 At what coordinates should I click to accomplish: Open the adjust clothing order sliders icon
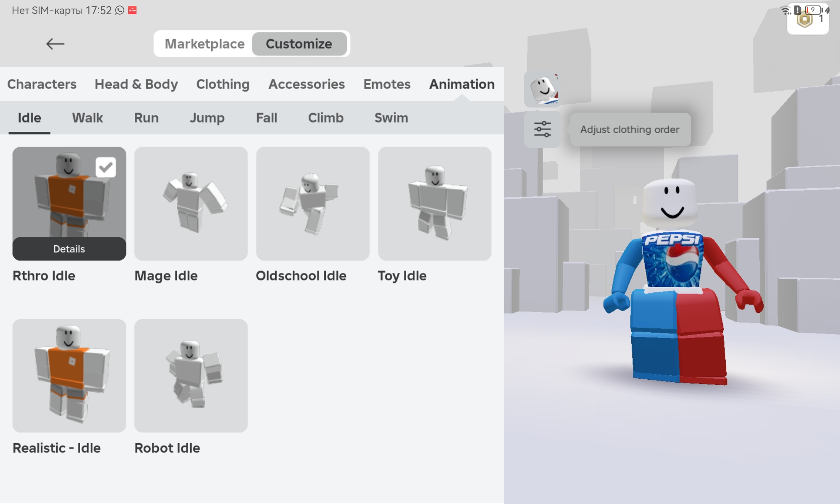pyautogui.click(x=543, y=129)
